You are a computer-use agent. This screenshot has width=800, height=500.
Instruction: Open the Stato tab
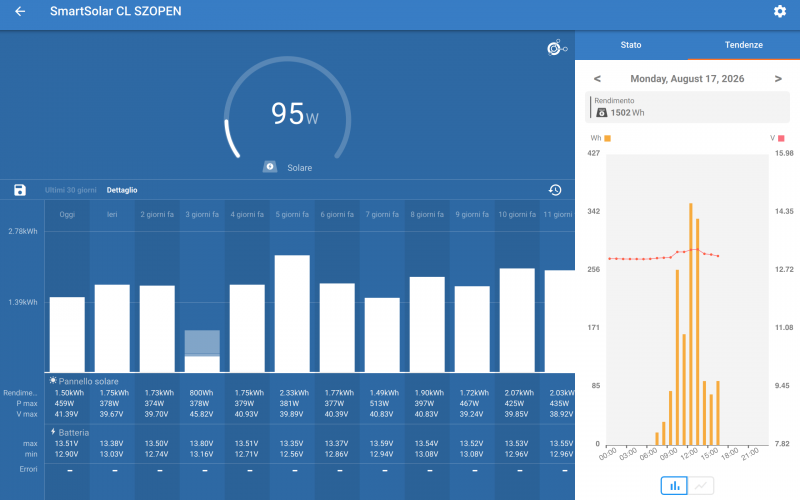(x=631, y=45)
